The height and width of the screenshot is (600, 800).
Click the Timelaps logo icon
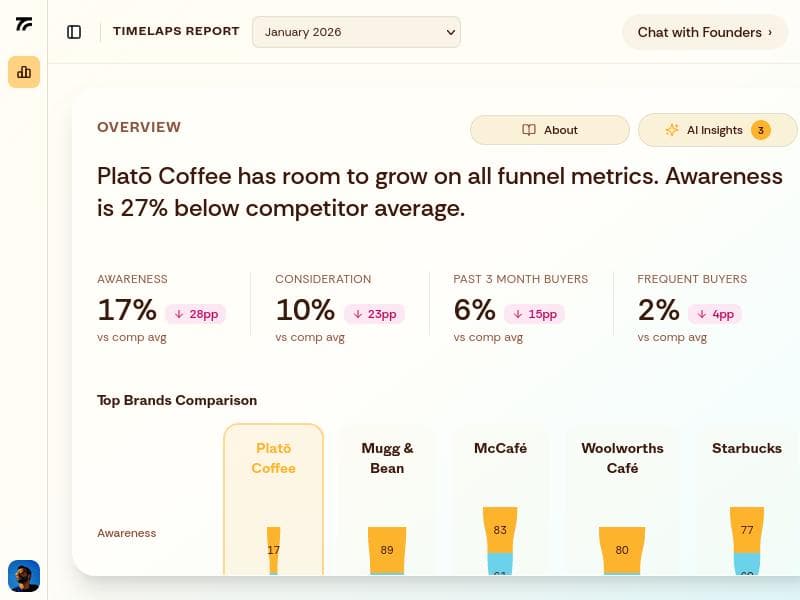(24, 25)
